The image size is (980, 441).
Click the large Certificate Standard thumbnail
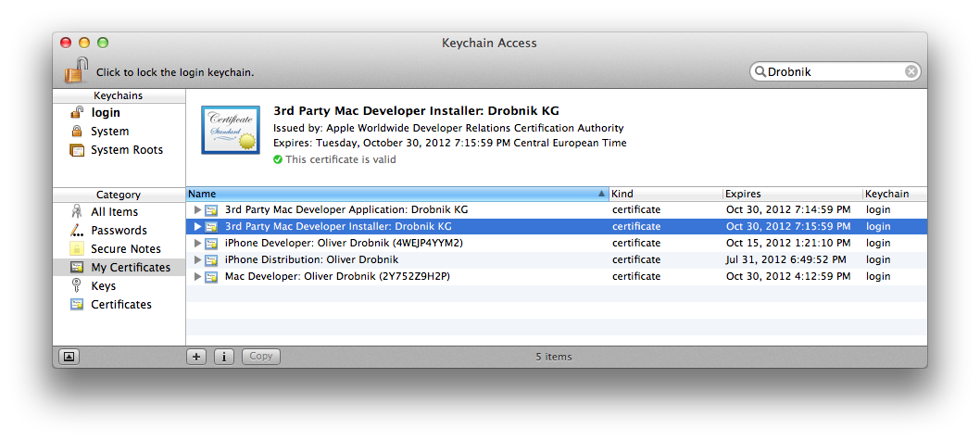231,130
